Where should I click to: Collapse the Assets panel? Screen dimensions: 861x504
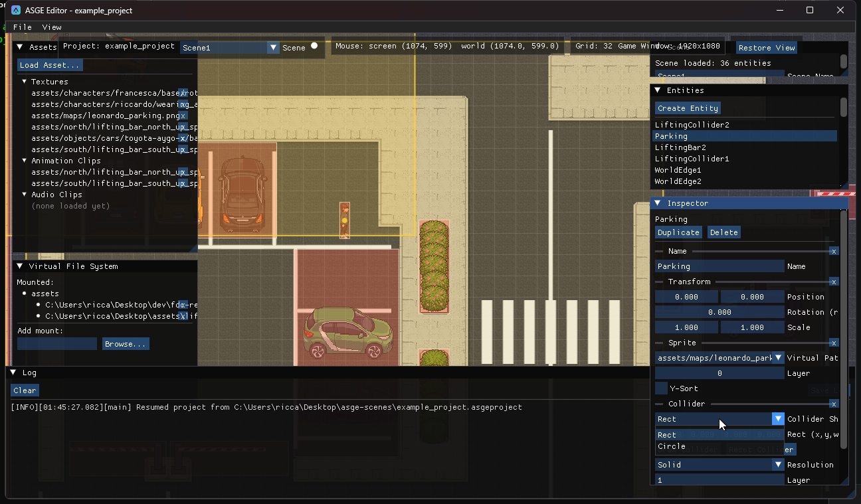coord(20,47)
